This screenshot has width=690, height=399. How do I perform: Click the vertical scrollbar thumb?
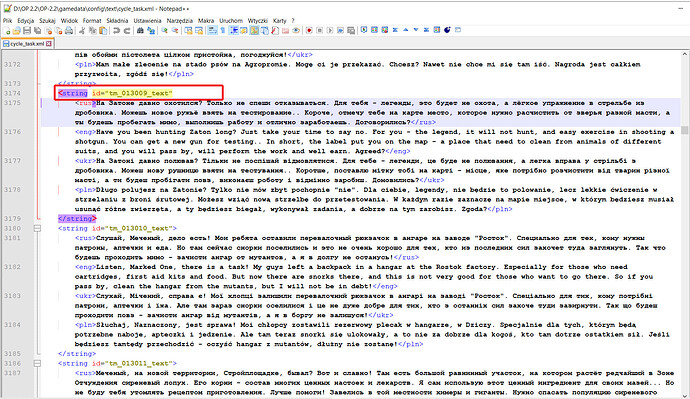(684, 130)
